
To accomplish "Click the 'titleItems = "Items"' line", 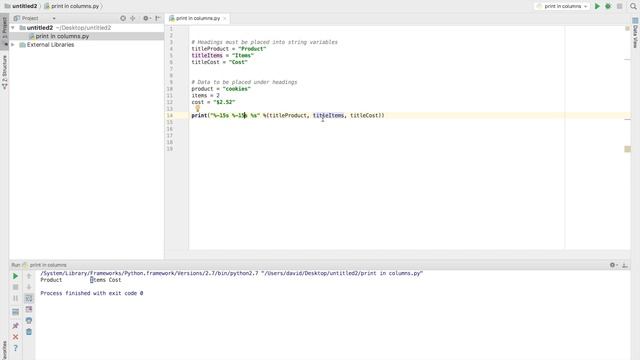I will tap(222, 56).
